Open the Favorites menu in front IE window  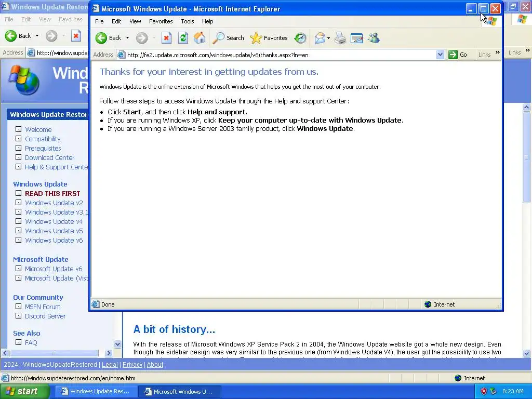(161, 21)
